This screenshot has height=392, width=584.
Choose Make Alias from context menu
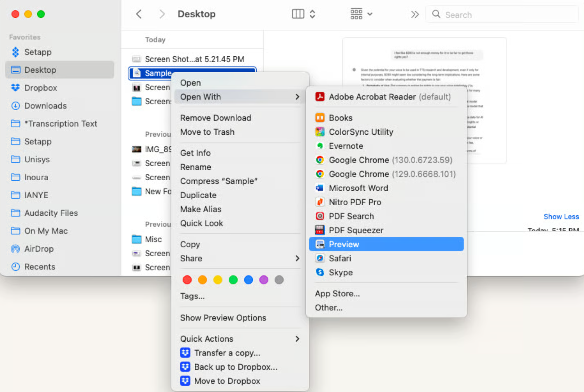pyautogui.click(x=240, y=209)
